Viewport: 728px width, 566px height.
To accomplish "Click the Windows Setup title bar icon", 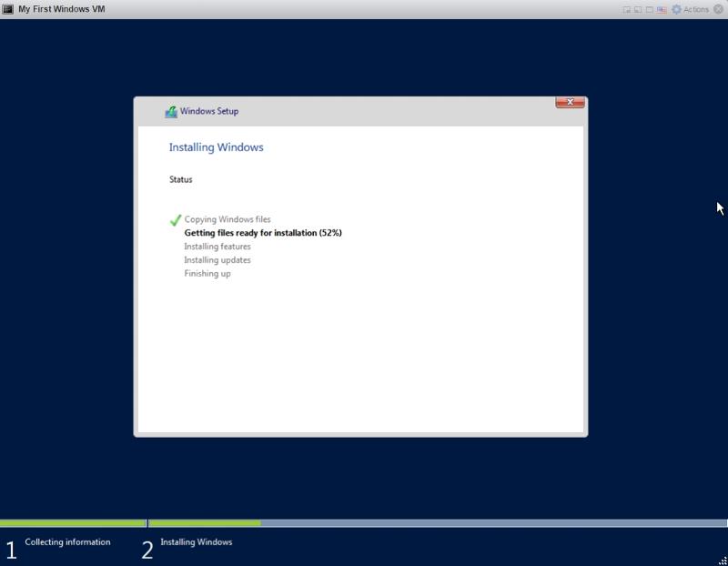I will [x=171, y=111].
